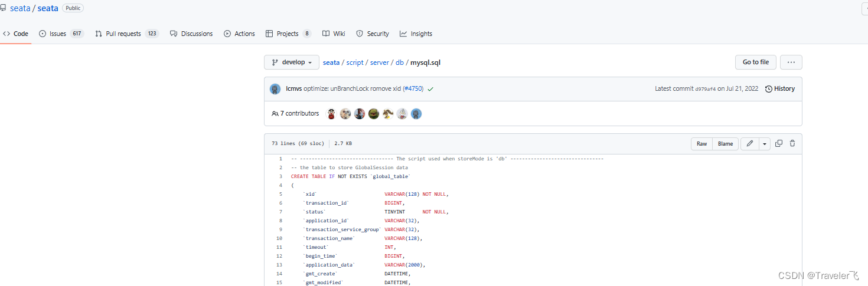Open the file History
Image resolution: width=868 pixels, height=286 pixels.
click(780, 89)
